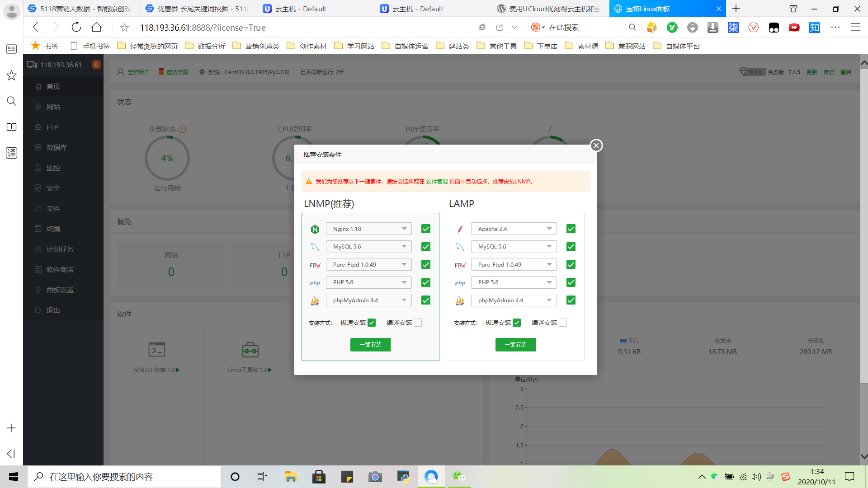Open File Explorer from taskbar
The height and width of the screenshot is (488, 868).
tap(290, 477)
